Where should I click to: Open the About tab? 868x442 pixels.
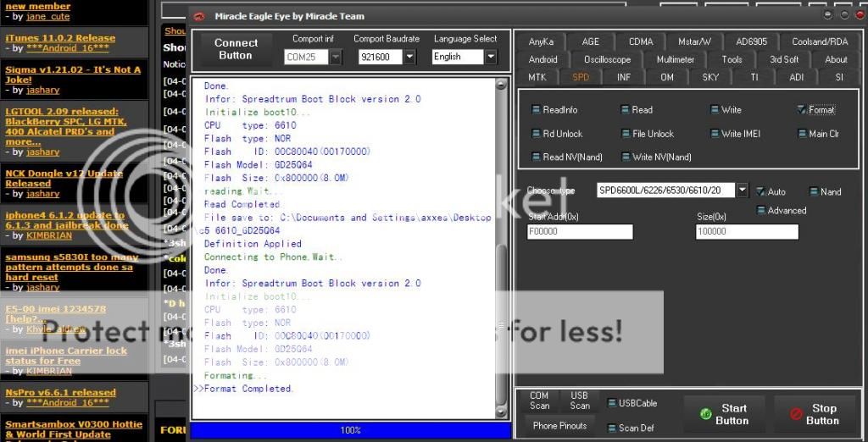(836, 59)
